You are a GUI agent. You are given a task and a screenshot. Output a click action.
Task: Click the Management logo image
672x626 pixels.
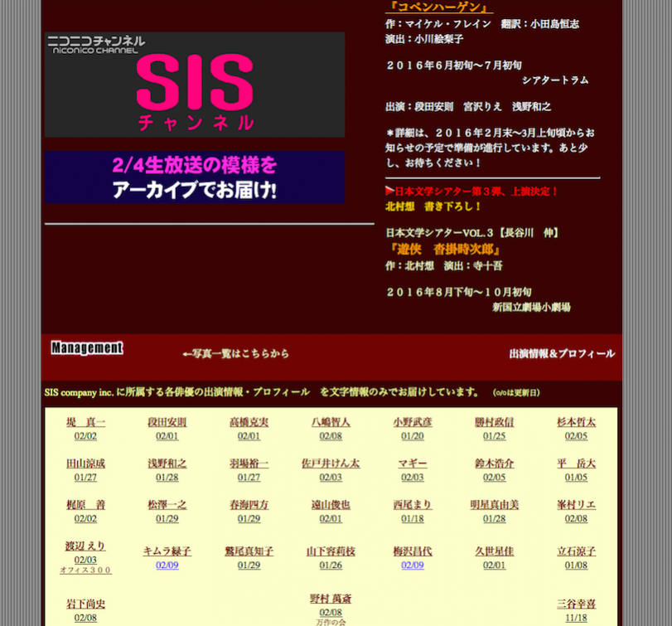point(86,348)
